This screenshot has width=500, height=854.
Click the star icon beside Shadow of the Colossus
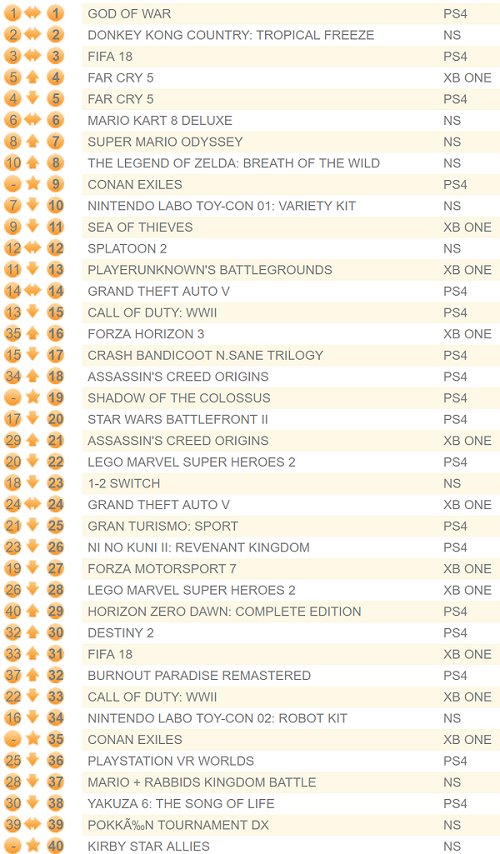33,397
